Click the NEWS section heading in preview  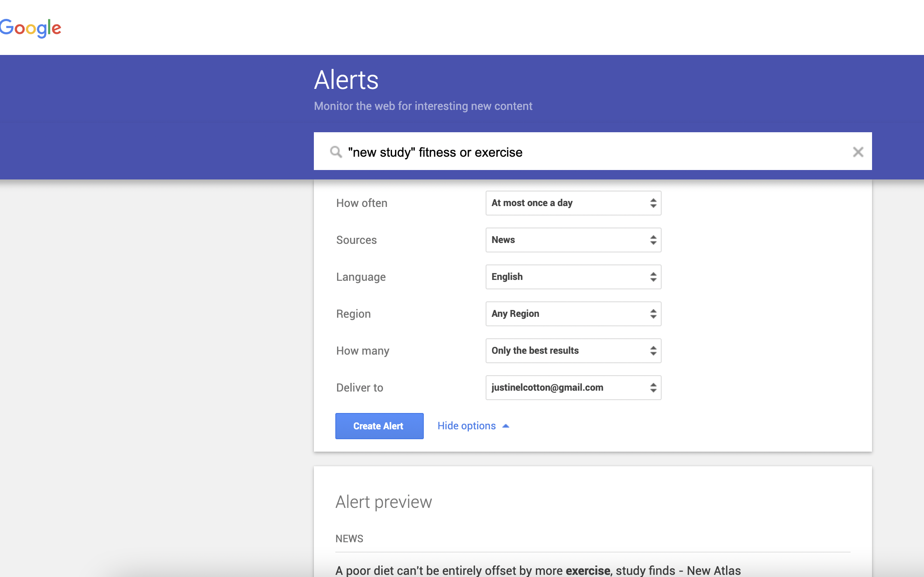coord(349,538)
